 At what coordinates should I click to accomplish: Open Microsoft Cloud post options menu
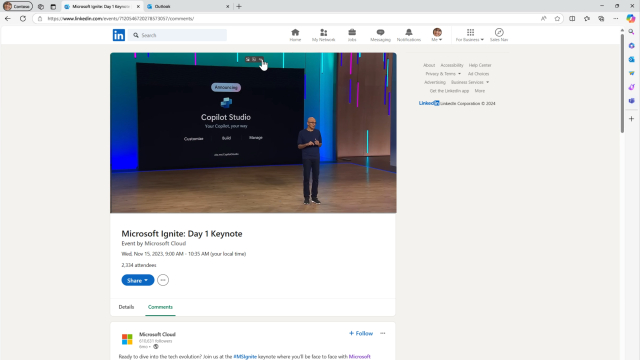[x=382, y=333]
